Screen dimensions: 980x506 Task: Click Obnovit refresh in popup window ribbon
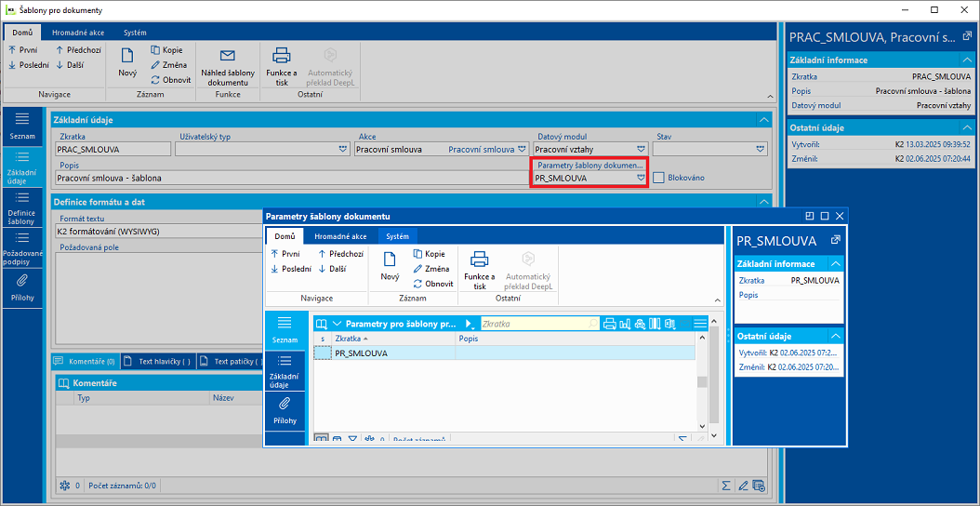coord(433,284)
